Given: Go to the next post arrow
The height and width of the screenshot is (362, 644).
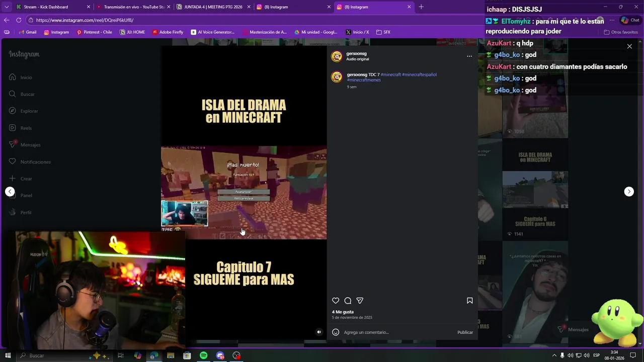Looking at the screenshot, I should click(629, 192).
